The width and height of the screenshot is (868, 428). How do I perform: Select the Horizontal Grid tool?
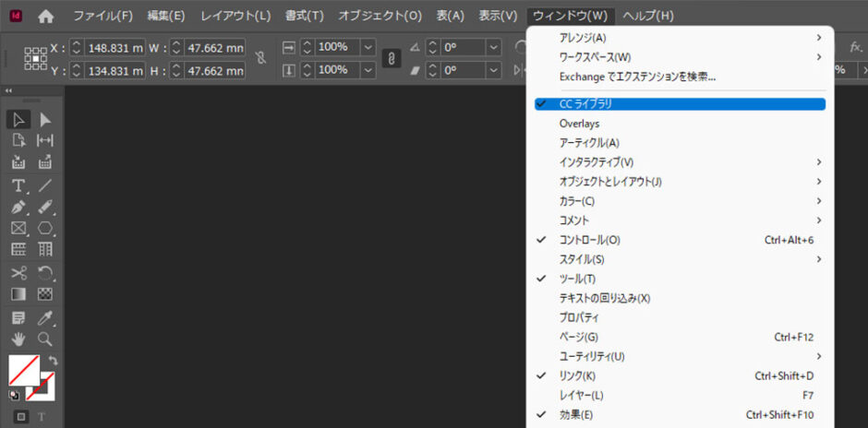tap(18, 249)
